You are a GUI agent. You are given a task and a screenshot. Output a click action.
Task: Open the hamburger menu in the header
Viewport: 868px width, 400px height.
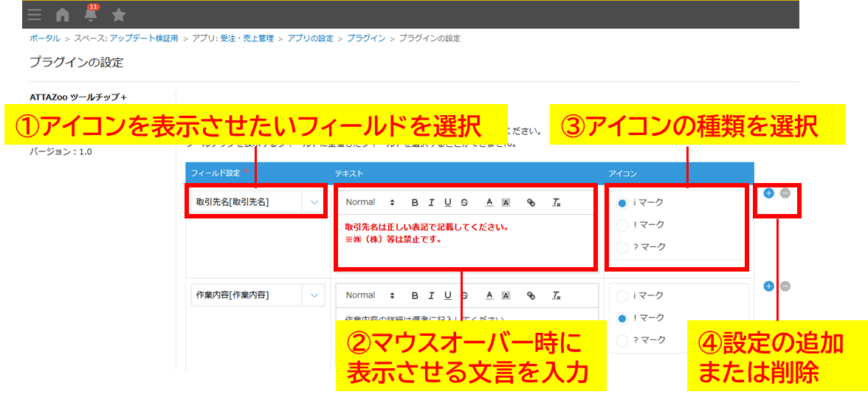point(34,15)
